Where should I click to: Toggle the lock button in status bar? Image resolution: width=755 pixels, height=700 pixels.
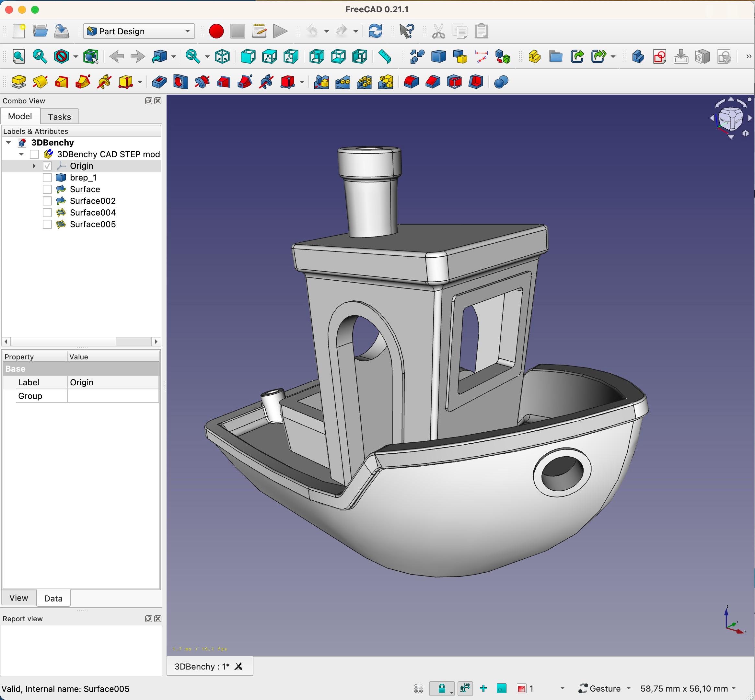point(442,688)
